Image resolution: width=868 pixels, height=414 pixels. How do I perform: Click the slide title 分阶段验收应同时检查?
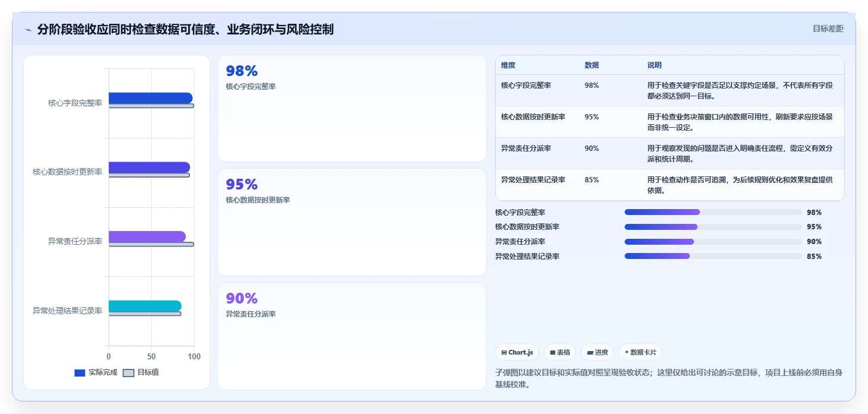185,29
